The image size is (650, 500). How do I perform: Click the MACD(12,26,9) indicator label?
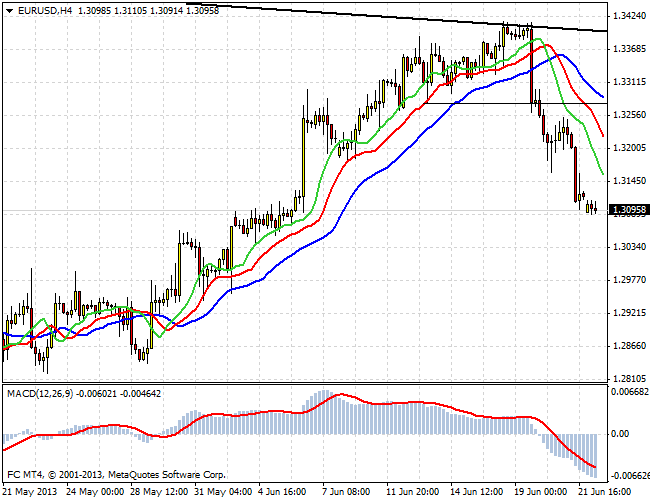tap(40, 393)
